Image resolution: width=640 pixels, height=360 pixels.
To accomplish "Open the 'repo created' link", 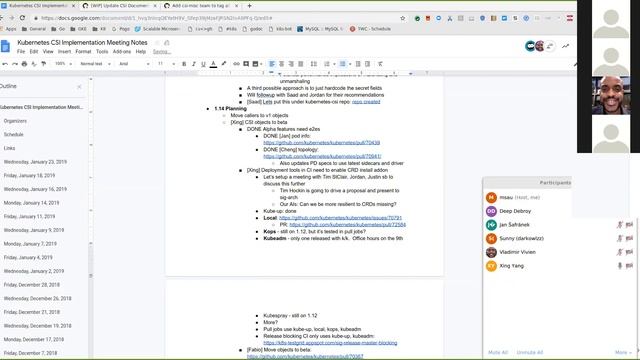I will [x=366, y=102].
